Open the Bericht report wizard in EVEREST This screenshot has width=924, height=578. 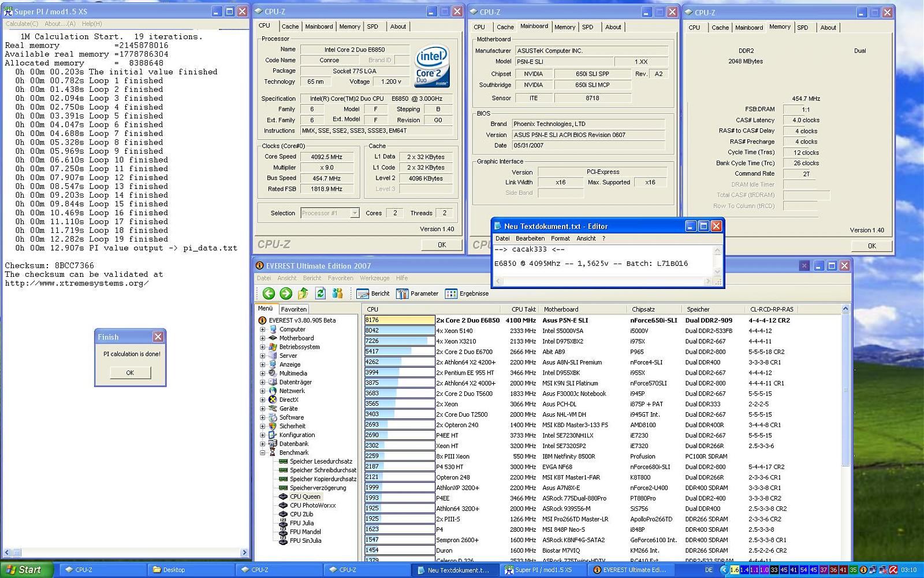point(373,294)
